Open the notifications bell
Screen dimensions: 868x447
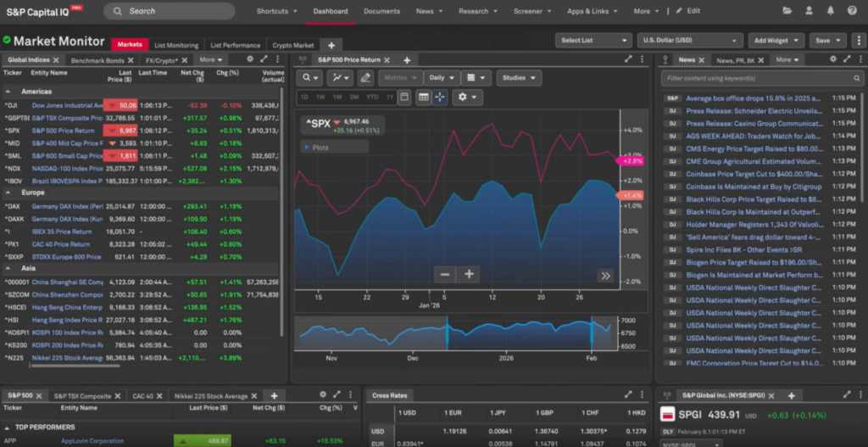831,10
